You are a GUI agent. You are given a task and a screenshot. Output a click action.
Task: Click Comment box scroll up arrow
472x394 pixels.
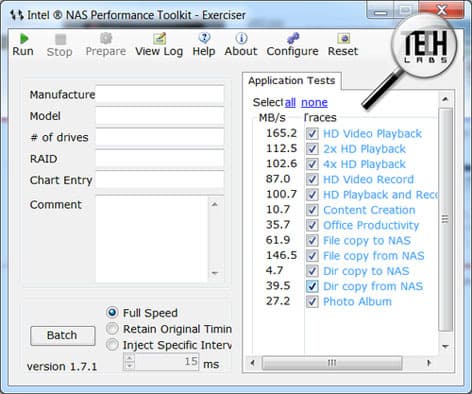click(215, 204)
